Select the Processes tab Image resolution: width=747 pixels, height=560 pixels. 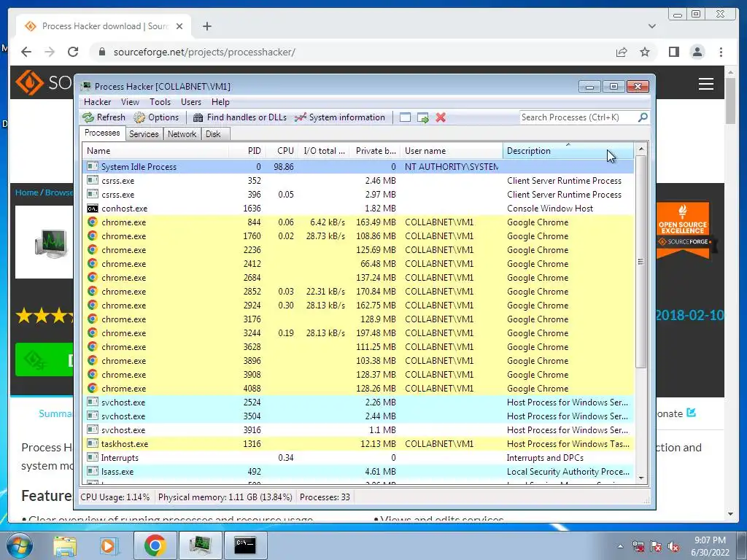coord(102,133)
